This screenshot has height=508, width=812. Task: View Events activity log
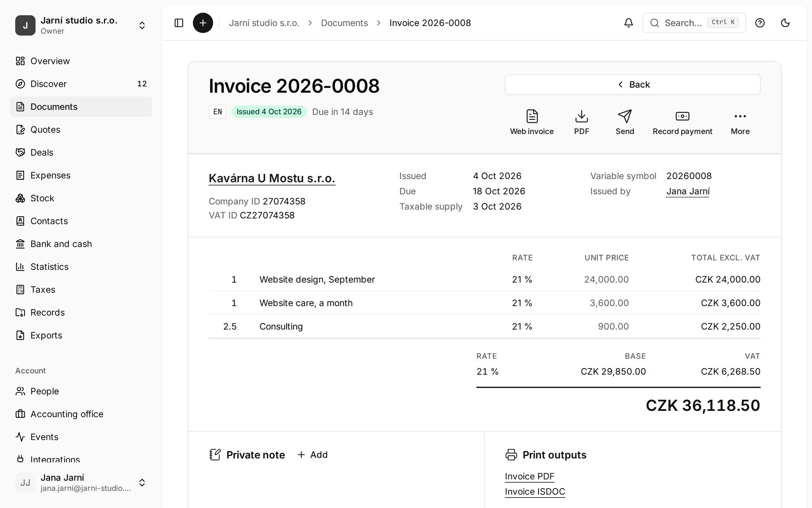(x=81, y=437)
